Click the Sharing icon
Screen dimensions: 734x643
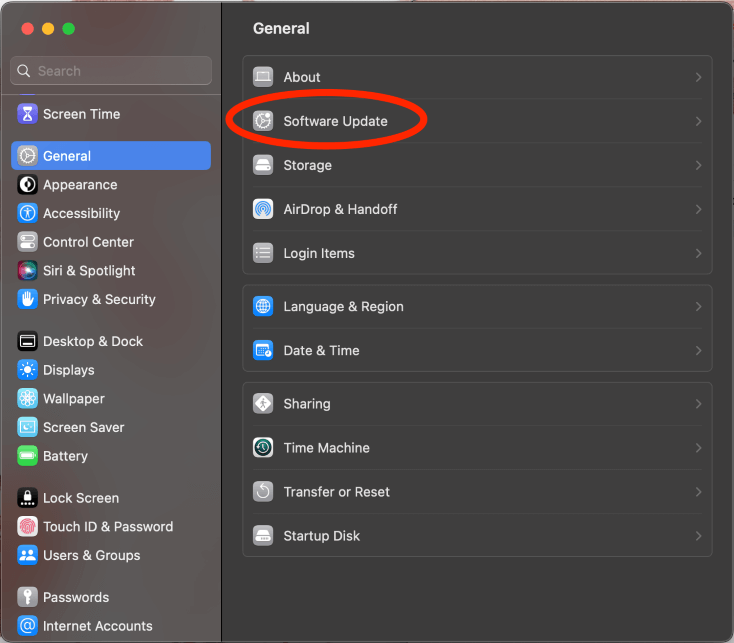pyautogui.click(x=263, y=404)
